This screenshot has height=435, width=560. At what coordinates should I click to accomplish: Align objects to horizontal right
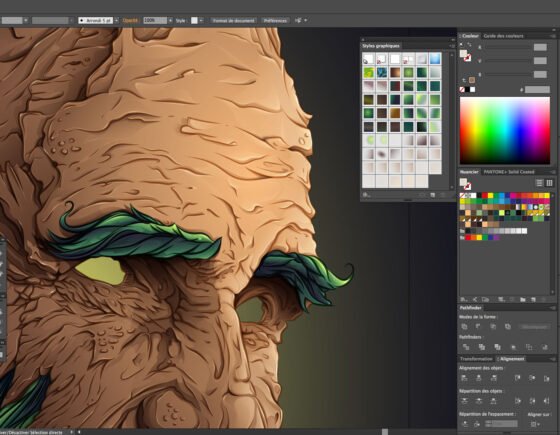tap(494, 378)
